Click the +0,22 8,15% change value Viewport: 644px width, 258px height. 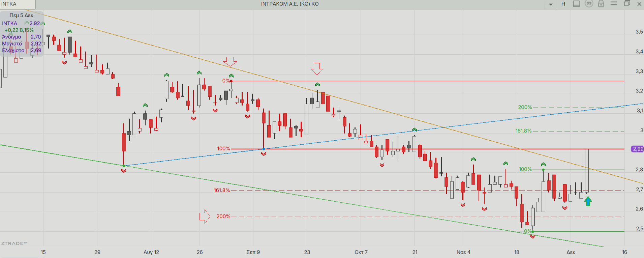19,30
